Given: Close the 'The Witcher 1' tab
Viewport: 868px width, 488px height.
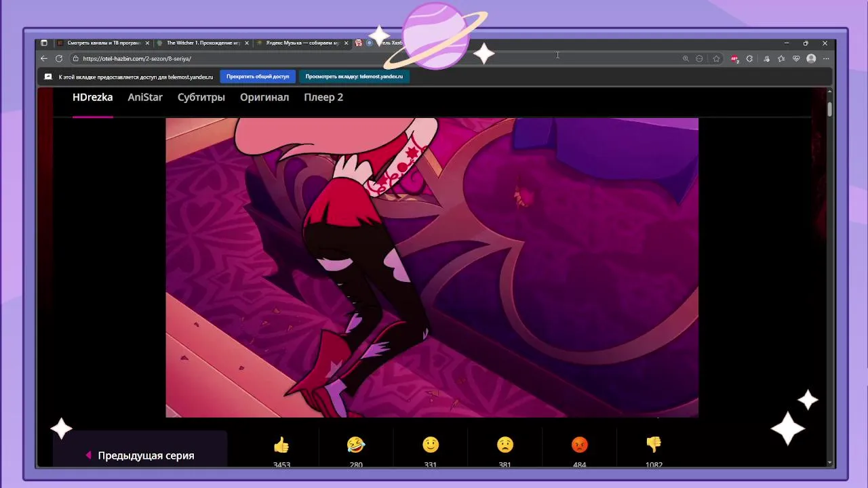Looking at the screenshot, I should 247,43.
